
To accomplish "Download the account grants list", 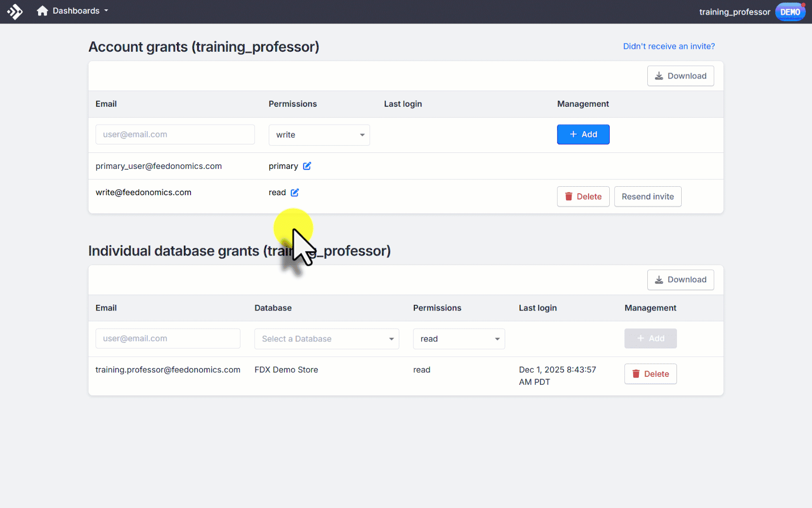I will [680, 76].
